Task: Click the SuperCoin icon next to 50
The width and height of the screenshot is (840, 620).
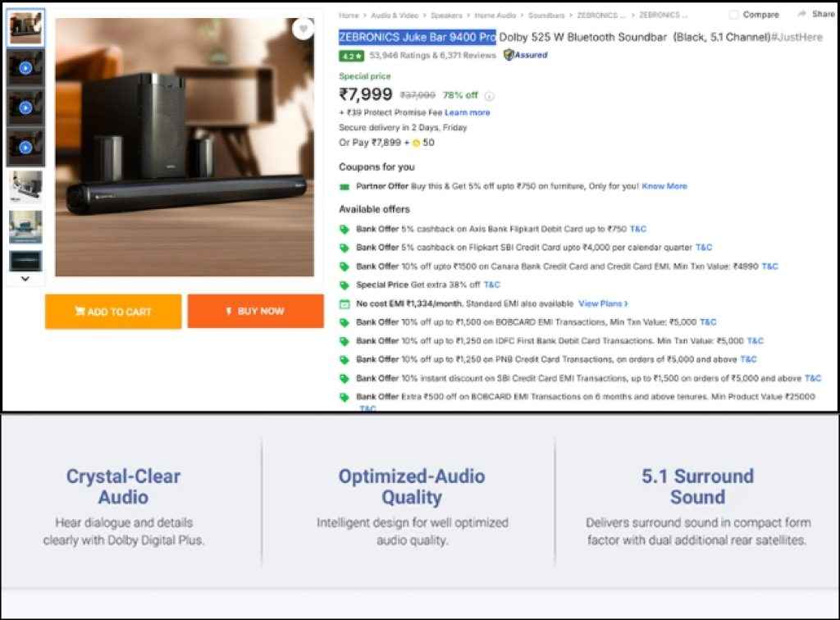Action: 416,143
